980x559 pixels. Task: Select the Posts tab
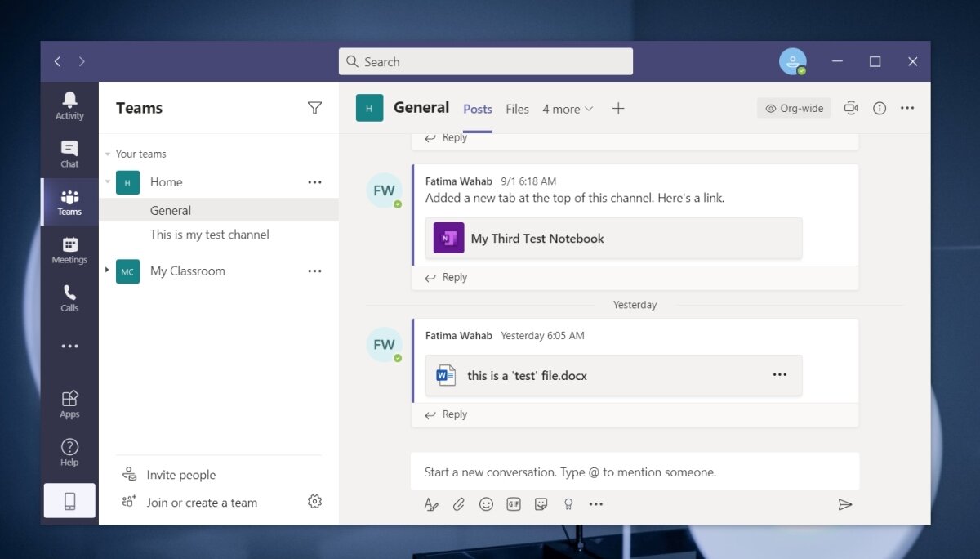pos(477,108)
